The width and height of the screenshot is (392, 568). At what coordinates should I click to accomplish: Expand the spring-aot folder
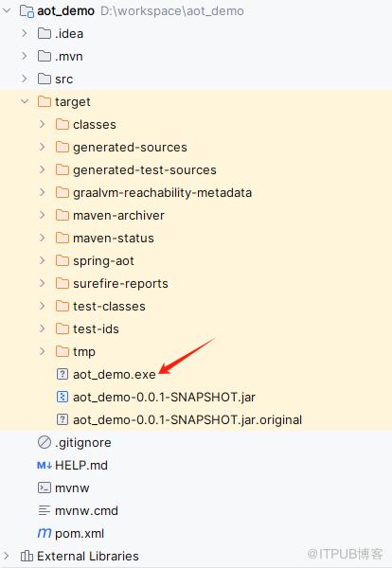pyautogui.click(x=43, y=260)
